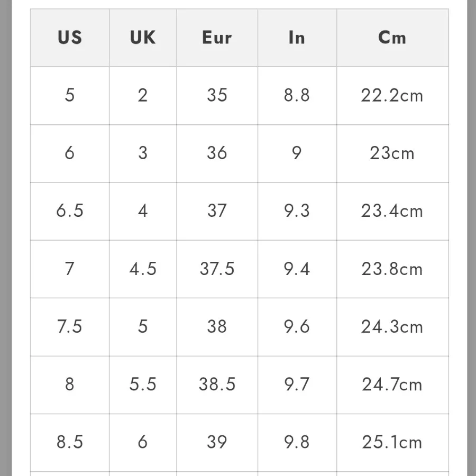Click the In column header
476x476 pixels.
coord(297,38)
